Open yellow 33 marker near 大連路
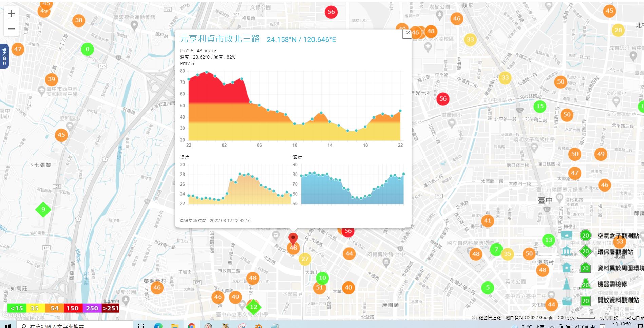This screenshot has height=328, width=644. tap(505, 78)
